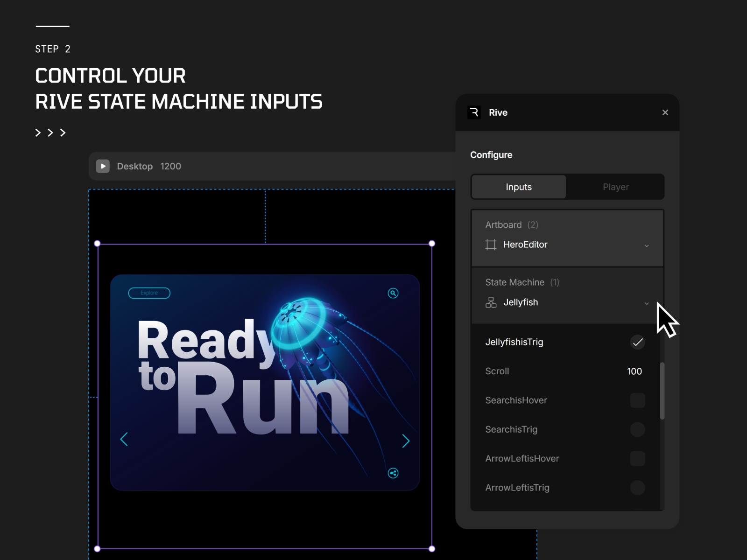Switch to the Player tab
The height and width of the screenshot is (560, 747).
point(615,187)
